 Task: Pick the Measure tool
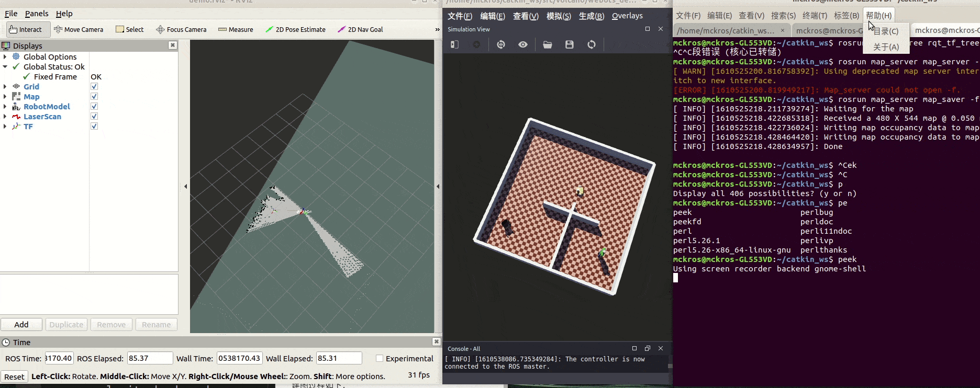click(236, 30)
